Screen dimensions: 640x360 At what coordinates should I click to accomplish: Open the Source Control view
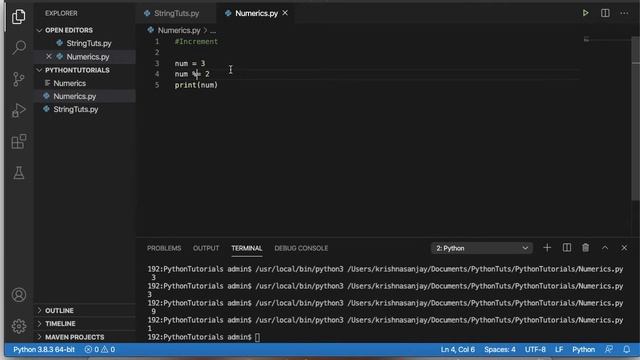tap(19, 79)
